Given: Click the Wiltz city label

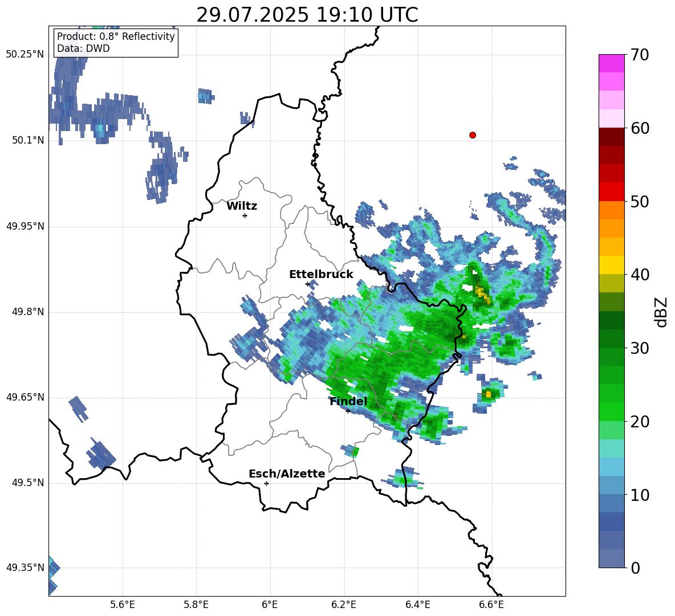Looking at the screenshot, I should click(x=242, y=206).
